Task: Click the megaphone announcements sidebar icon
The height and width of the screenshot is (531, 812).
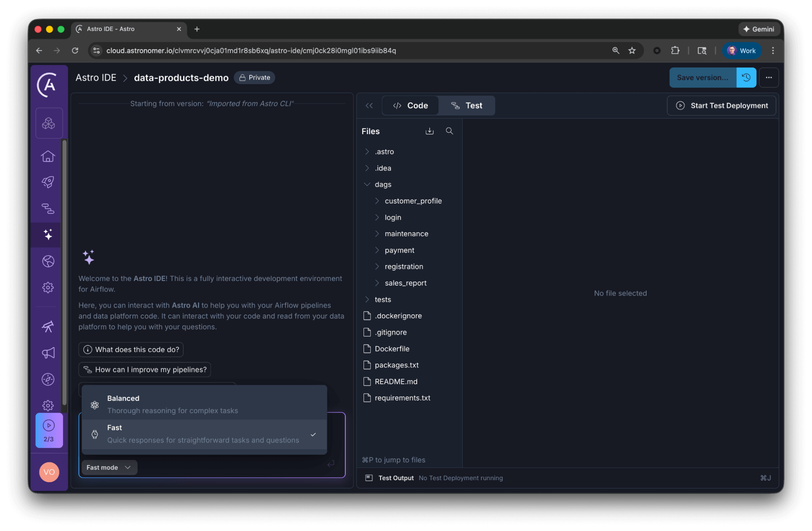Action: 48,353
